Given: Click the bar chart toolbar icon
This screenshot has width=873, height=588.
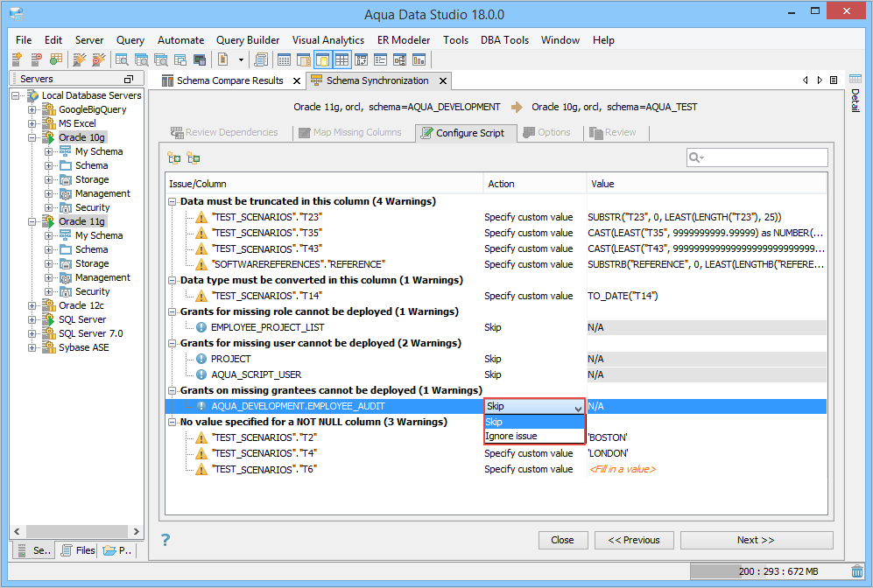Looking at the screenshot, I should [419, 59].
